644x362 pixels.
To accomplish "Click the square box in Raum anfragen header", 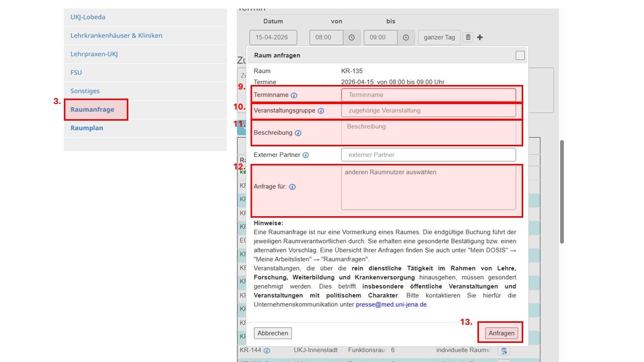I will 520,55.
